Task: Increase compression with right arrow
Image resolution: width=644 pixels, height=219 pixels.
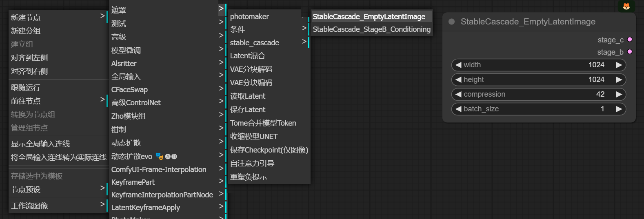Action: point(619,94)
